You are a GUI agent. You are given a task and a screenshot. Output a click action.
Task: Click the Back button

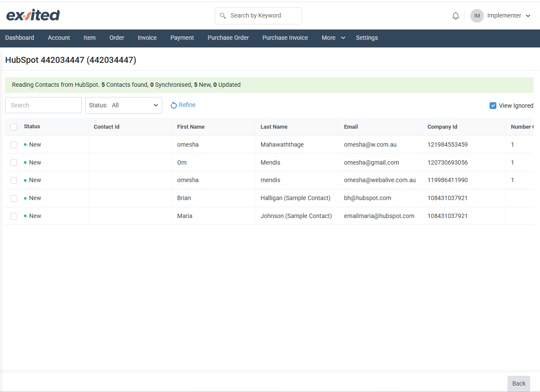click(519, 383)
